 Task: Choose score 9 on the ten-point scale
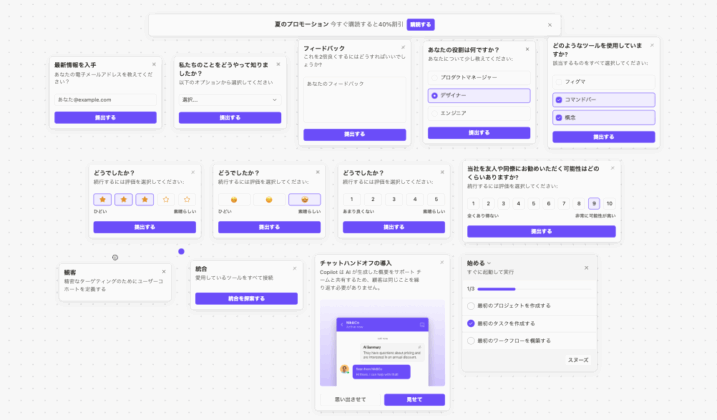coord(594,204)
